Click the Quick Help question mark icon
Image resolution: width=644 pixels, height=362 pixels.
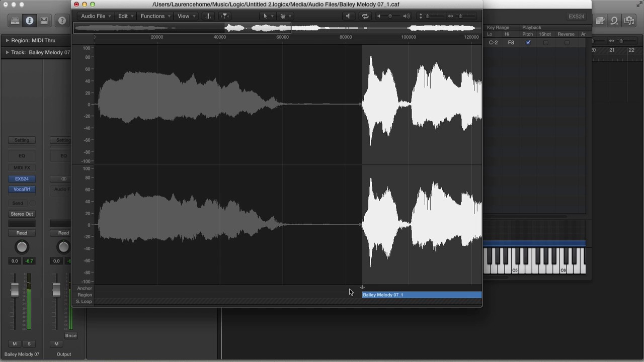click(62, 21)
